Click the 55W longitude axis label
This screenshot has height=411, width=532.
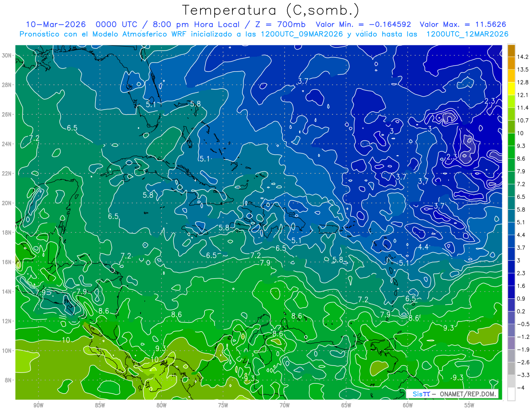pos(469,405)
